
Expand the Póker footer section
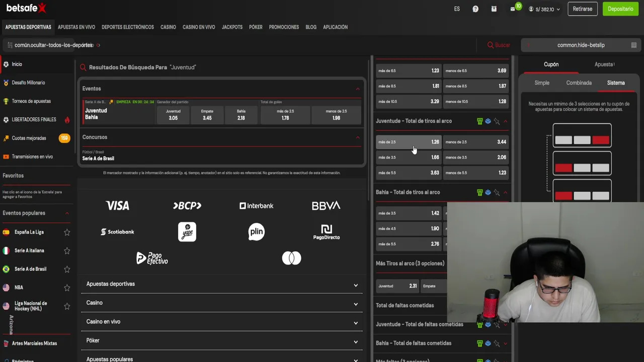(x=222, y=340)
